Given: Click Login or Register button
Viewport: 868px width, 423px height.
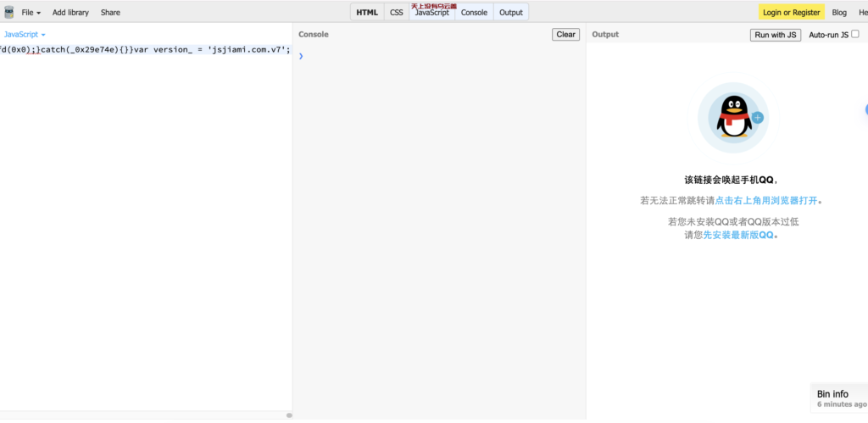Looking at the screenshot, I should coord(791,12).
